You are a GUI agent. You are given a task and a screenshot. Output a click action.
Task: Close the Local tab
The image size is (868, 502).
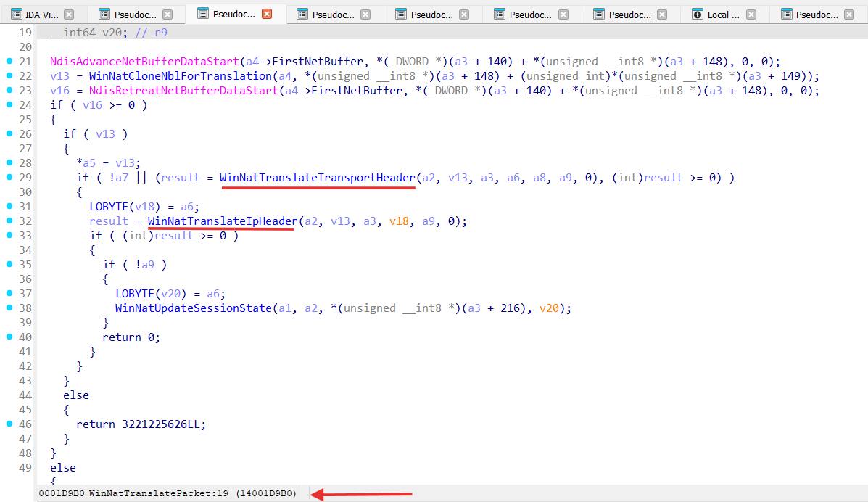[751, 15]
